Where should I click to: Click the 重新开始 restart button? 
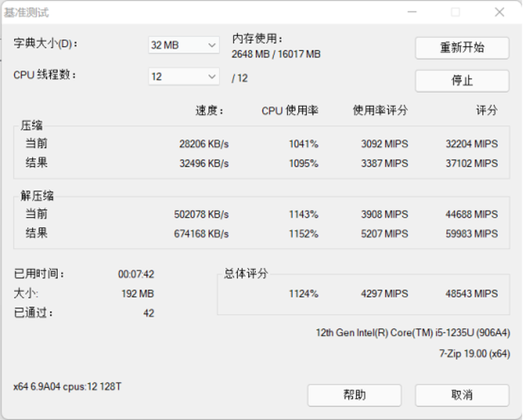pos(461,48)
